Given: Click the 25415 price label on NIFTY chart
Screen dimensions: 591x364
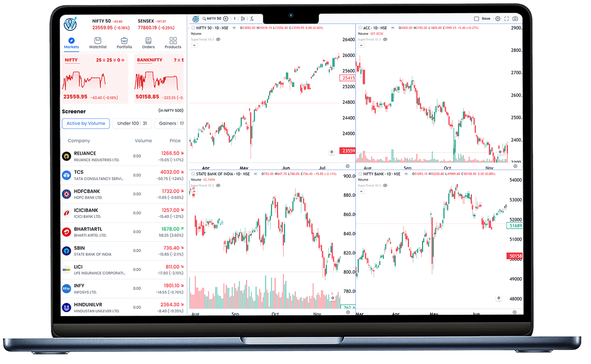Looking at the screenshot, I should click(348, 78).
